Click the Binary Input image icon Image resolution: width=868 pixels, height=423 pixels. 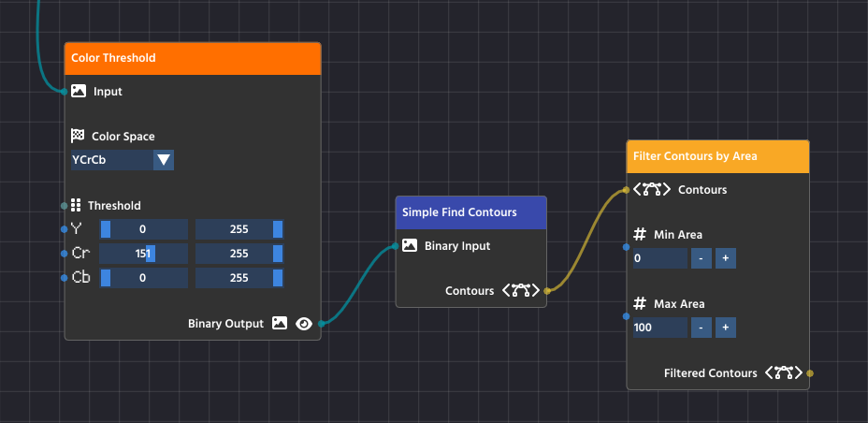click(410, 246)
